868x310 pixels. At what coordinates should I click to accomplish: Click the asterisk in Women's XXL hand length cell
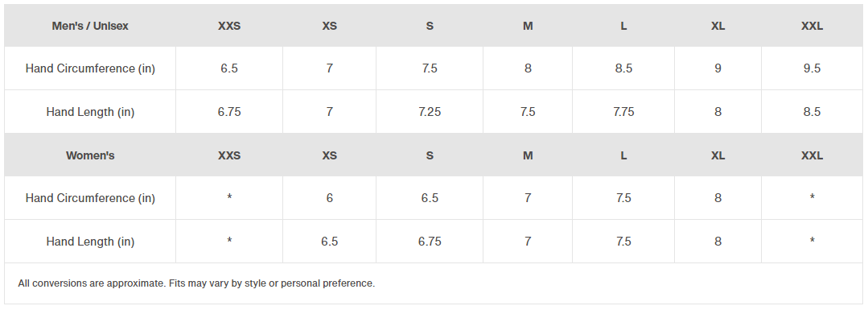[812, 241]
